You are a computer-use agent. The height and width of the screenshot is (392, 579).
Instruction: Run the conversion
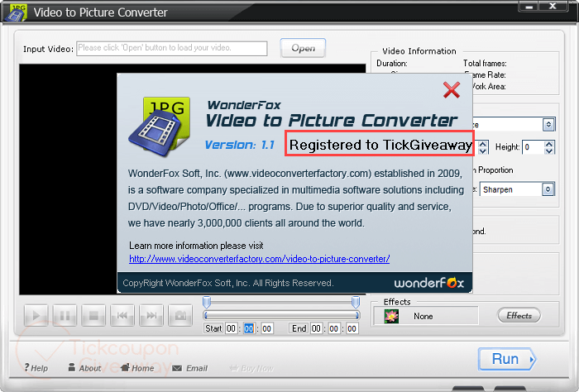coord(507,359)
